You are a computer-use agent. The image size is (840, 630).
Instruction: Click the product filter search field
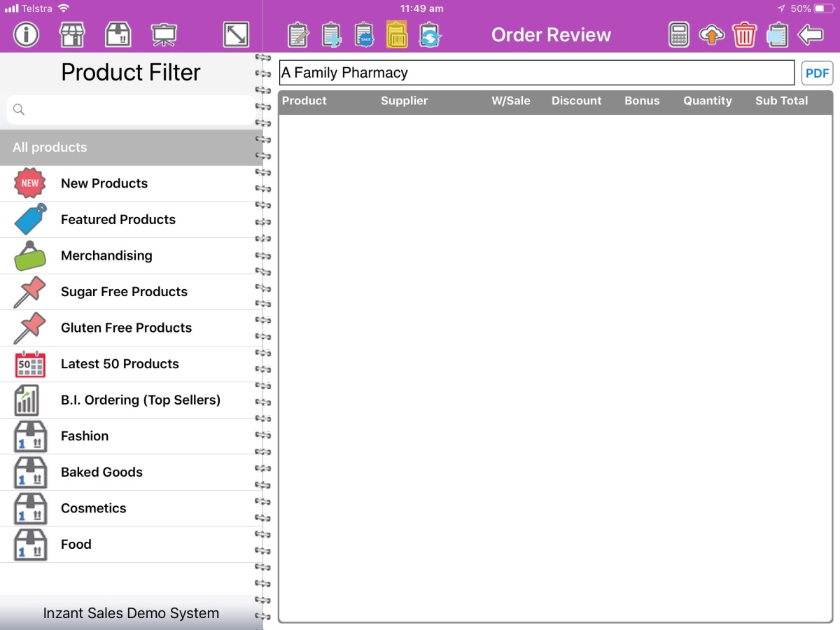click(131, 110)
